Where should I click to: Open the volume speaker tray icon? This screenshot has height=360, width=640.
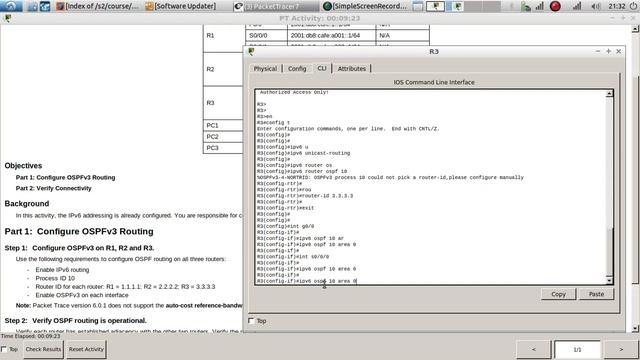[596, 6]
